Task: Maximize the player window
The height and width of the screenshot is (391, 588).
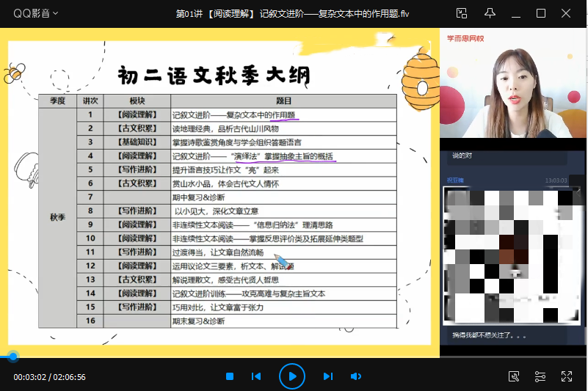Action: click(541, 13)
